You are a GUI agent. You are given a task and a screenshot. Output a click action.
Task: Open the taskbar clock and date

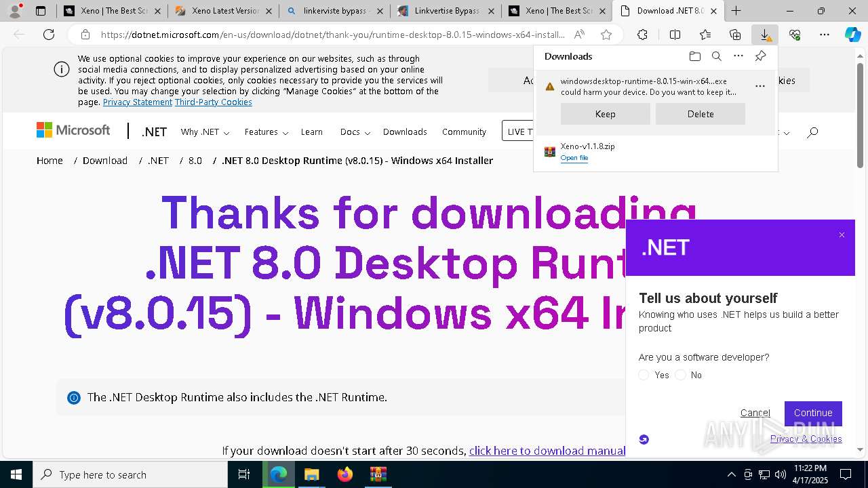click(810, 474)
